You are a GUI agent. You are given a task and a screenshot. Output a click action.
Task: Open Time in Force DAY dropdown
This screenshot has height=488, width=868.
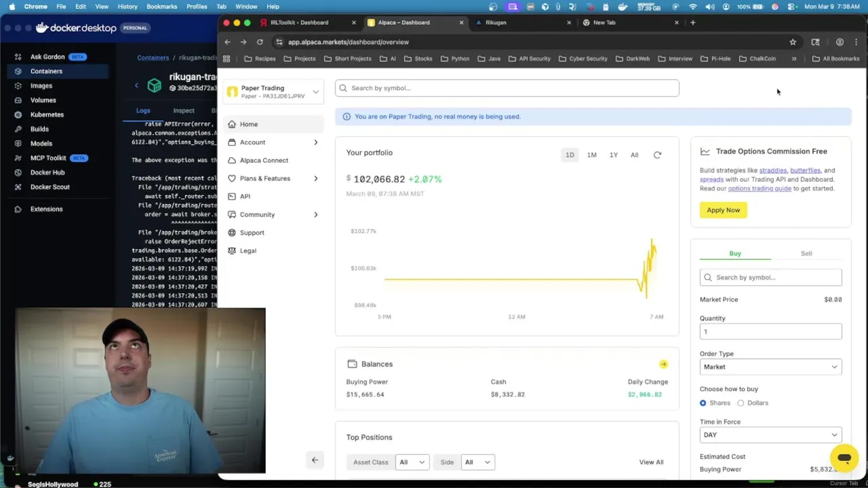(770, 435)
